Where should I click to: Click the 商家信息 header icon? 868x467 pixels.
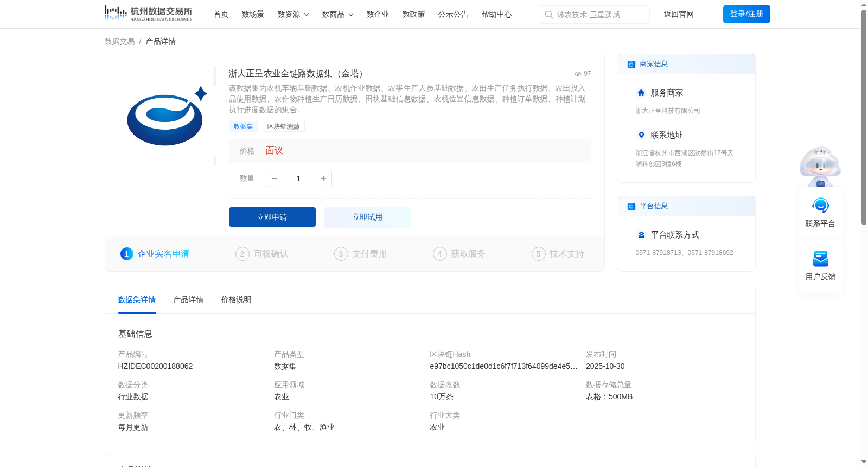click(x=631, y=65)
